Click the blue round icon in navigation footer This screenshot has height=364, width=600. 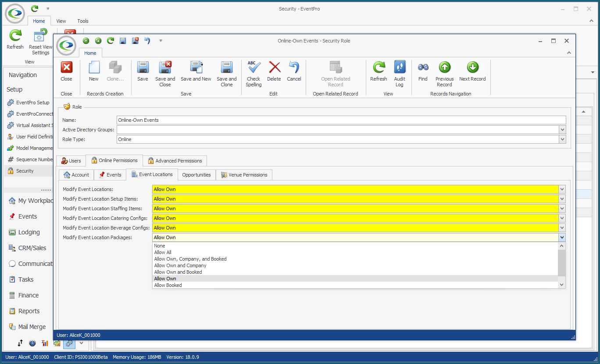(32, 343)
